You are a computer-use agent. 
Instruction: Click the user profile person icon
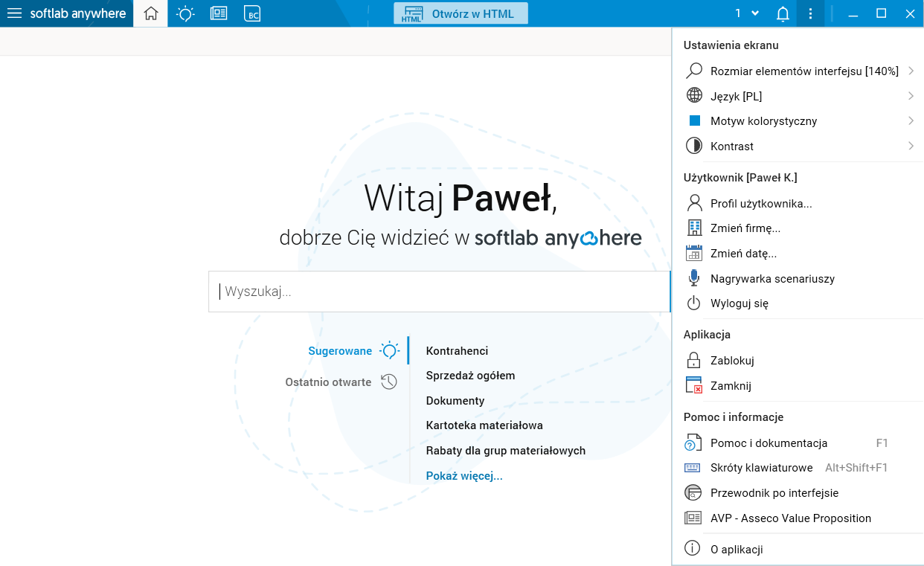694,203
